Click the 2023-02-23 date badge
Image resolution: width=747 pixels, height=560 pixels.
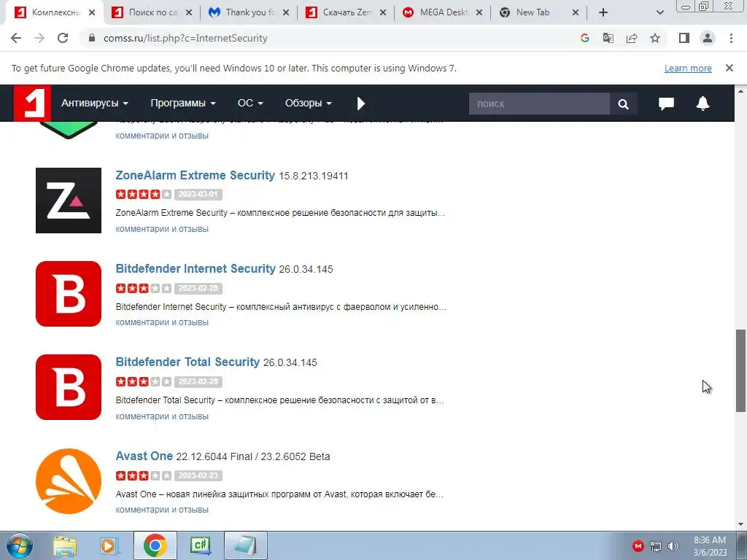198,475
